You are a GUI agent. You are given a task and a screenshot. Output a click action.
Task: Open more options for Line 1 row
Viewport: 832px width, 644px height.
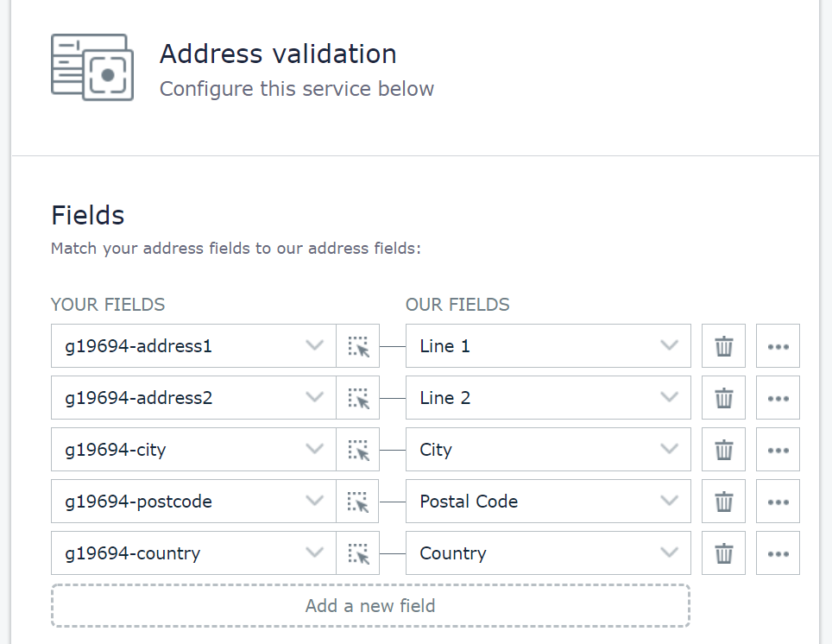(x=778, y=346)
